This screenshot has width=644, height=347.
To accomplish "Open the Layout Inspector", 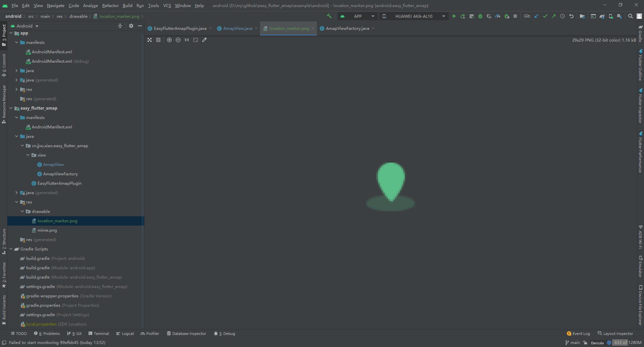I will (x=615, y=334).
